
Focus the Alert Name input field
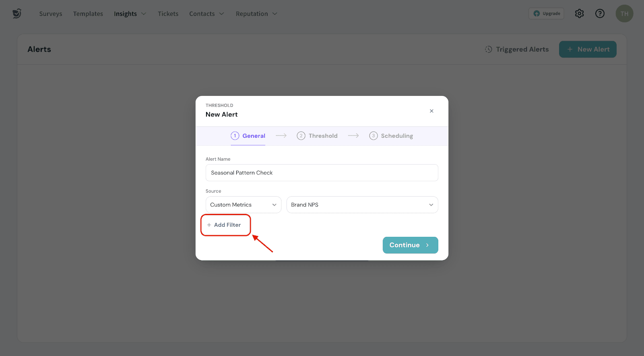tap(322, 173)
